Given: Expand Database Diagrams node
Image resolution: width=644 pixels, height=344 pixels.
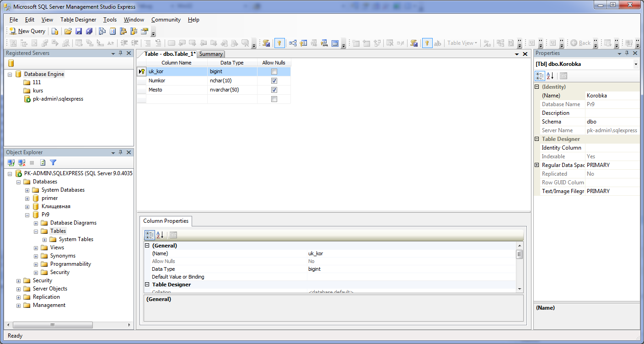Looking at the screenshot, I should 36,223.
